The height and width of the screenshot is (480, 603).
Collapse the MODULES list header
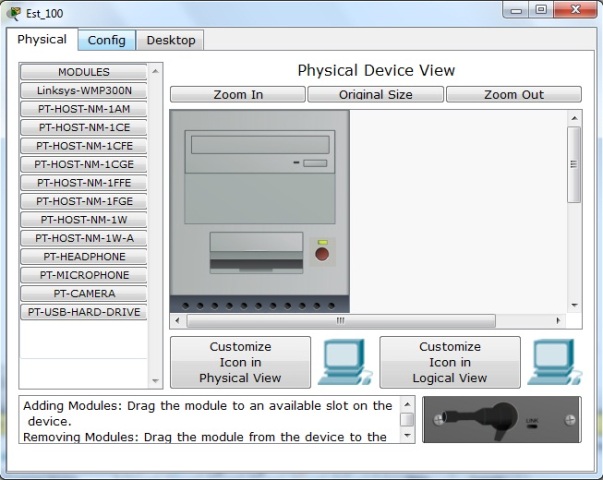click(84, 72)
